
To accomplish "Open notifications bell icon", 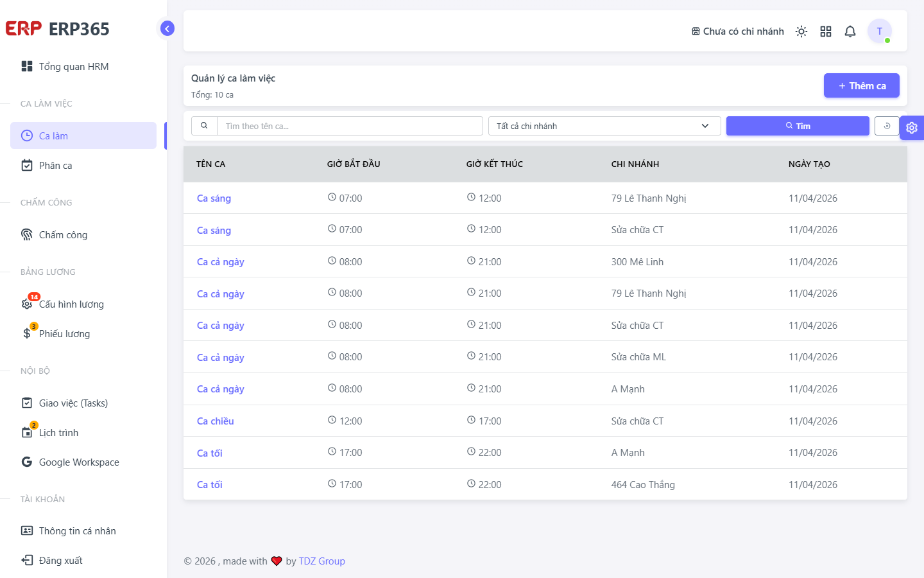I will pyautogui.click(x=850, y=31).
